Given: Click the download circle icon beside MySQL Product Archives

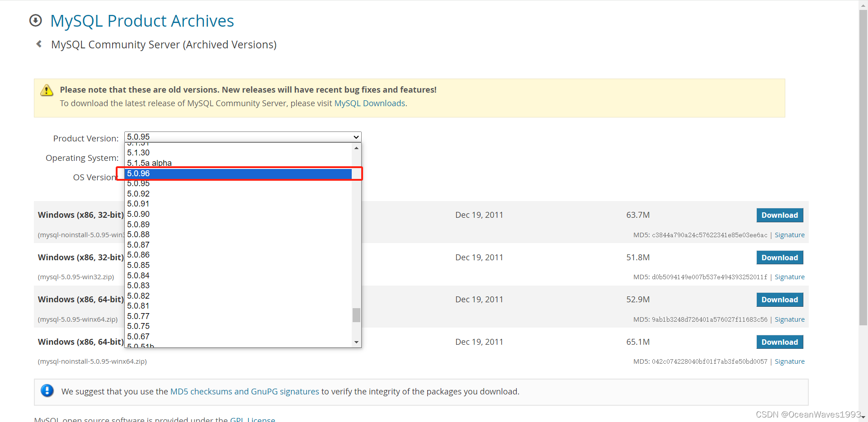Looking at the screenshot, I should pos(35,21).
